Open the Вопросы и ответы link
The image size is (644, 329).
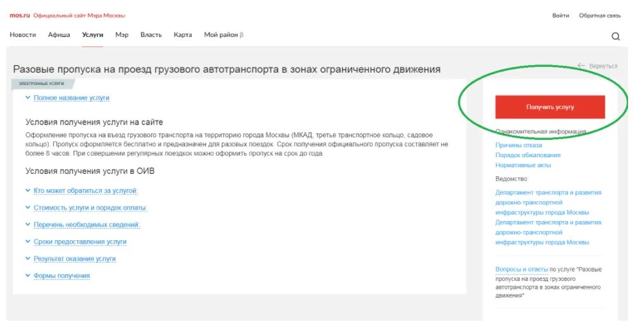[x=522, y=269]
